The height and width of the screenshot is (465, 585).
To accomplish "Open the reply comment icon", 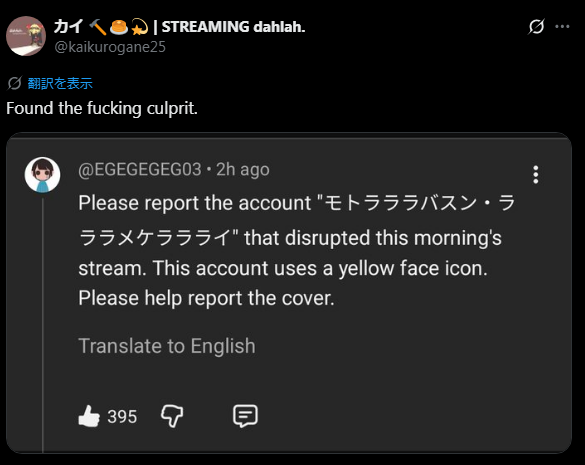I will tap(245, 416).
